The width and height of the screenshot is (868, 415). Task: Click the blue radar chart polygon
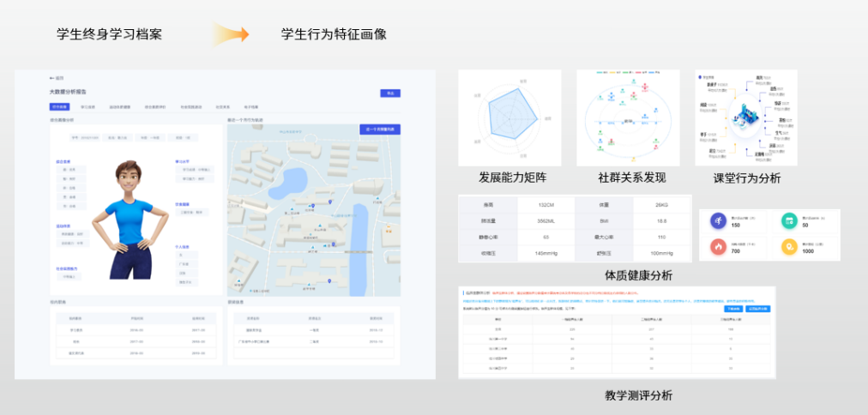click(511, 116)
